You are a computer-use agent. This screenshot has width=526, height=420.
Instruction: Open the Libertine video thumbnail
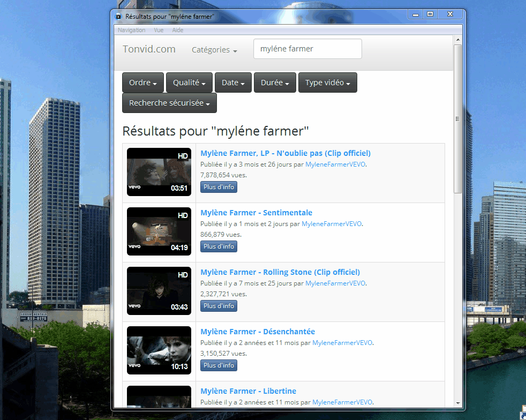pyautogui.click(x=159, y=396)
